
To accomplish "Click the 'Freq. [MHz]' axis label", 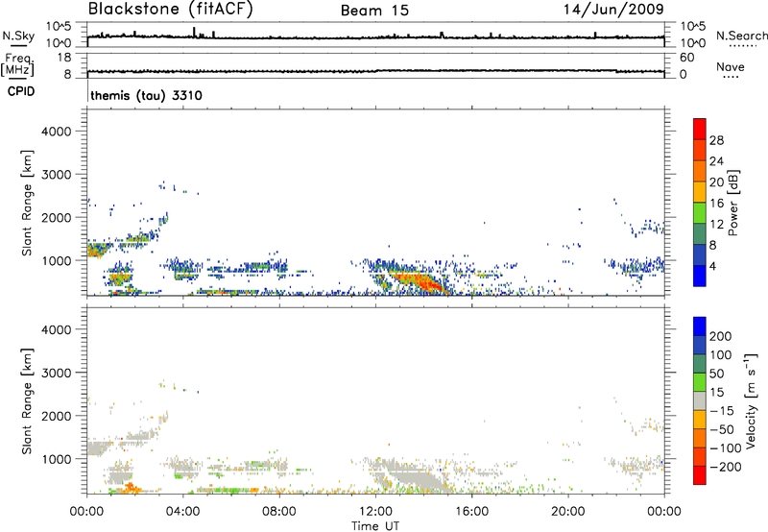I will pyautogui.click(x=18, y=64).
